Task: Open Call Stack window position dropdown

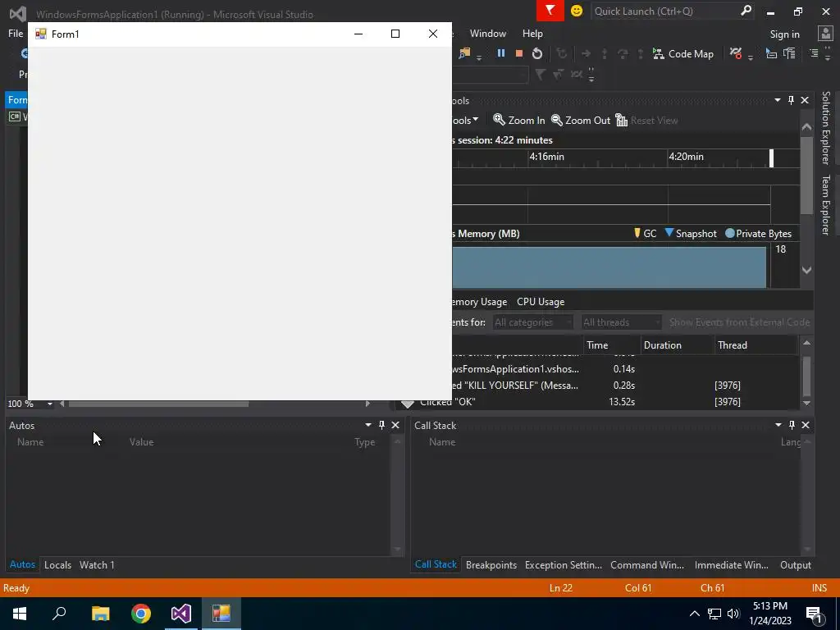Action: (x=778, y=425)
